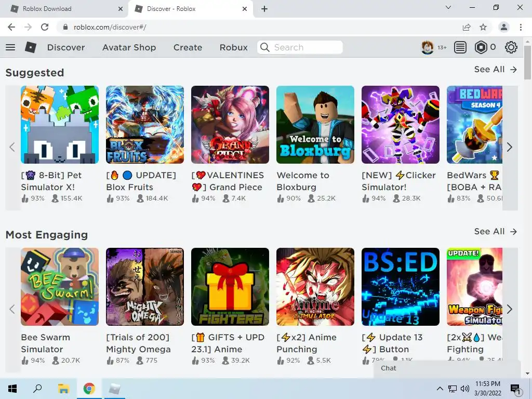Open Mighty Omega game thumbnail
Viewport: 532px width, 399px height.
[x=145, y=287]
